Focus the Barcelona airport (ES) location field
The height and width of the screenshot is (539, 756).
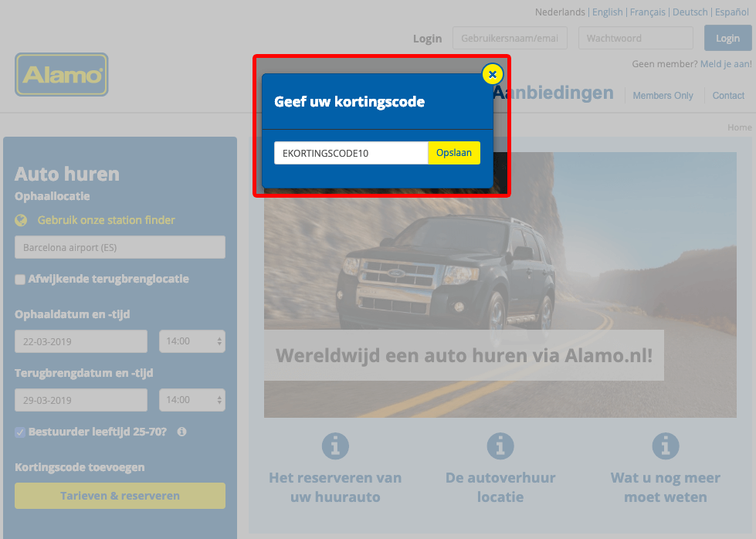[120, 247]
